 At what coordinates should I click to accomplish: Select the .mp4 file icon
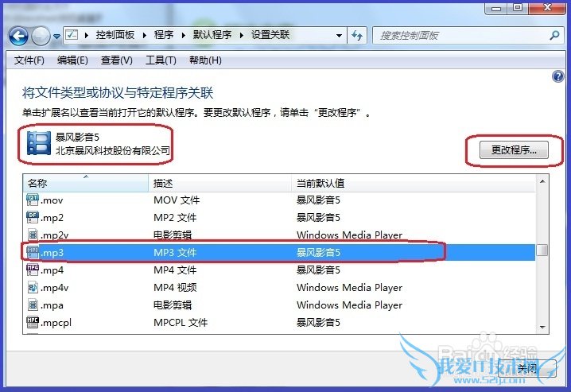coord(33,270)
